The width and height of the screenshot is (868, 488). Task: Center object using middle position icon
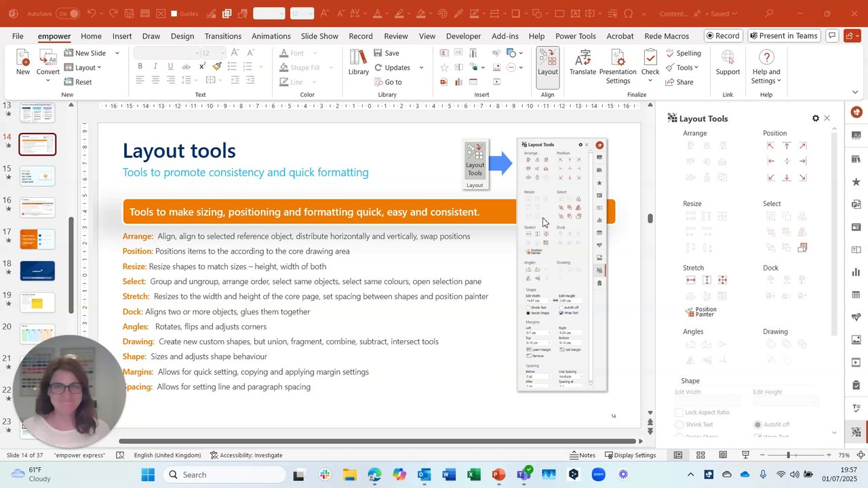(787, 161)
